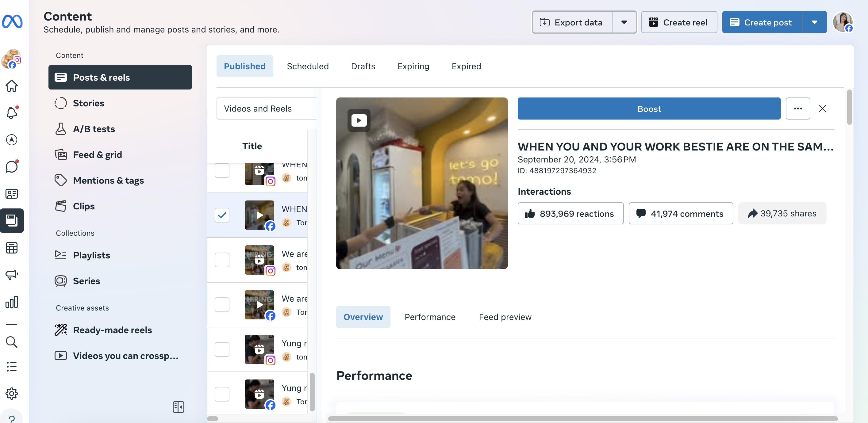Uncheck the selected WHEN Facebook video row
The width and height of the screenshot is (868, 423).
pyautogui.click(x=222, y=215)
